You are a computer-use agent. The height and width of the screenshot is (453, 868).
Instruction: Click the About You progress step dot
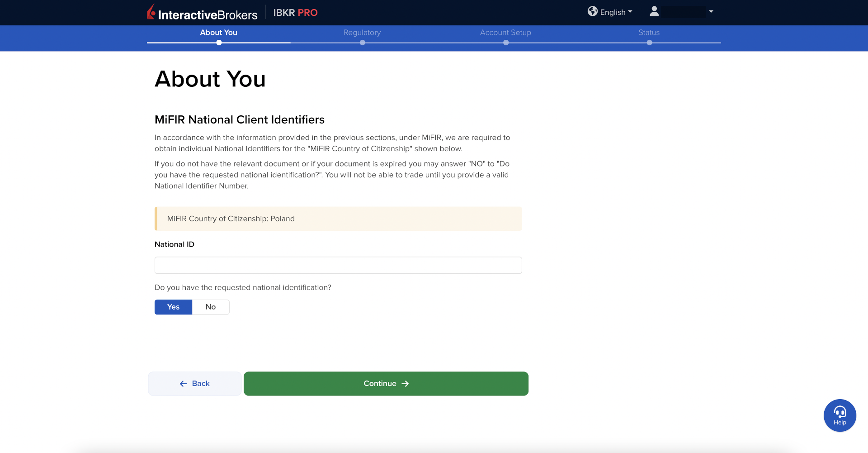219,43
